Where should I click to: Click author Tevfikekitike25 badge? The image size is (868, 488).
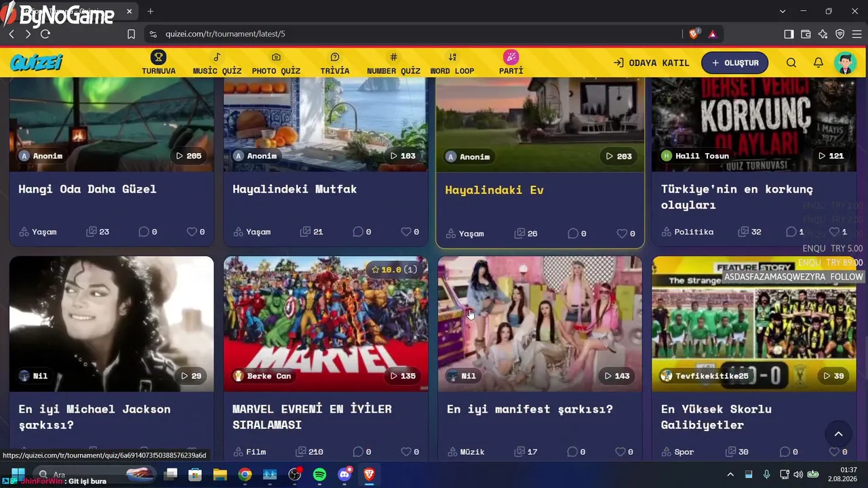[x=705, y=375]
